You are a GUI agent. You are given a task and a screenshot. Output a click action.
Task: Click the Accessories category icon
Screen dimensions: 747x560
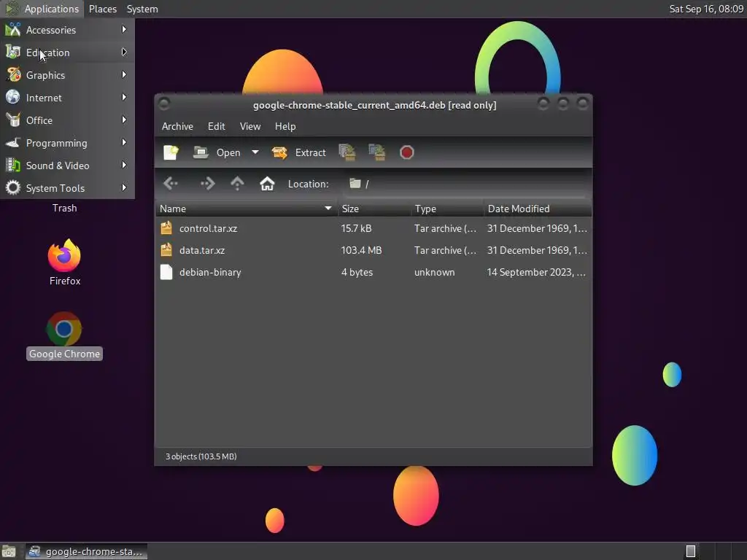tap(13, 29)
